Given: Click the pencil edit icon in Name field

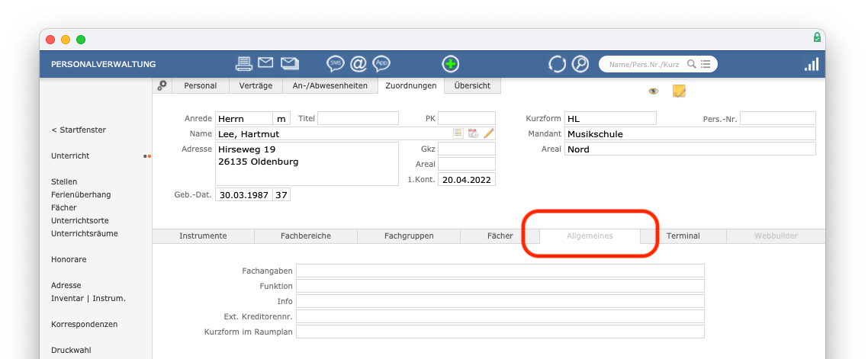Looking at the screenshot, I should [488, 133].
